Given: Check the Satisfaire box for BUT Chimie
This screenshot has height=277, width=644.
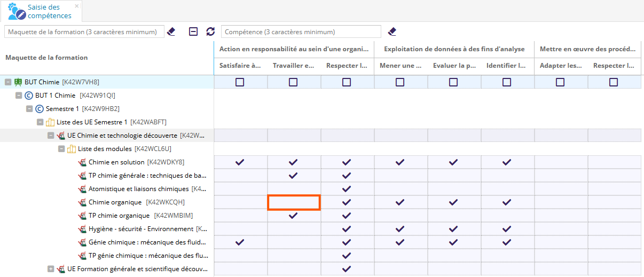Looking at the screenshot, I should [240, 82].
